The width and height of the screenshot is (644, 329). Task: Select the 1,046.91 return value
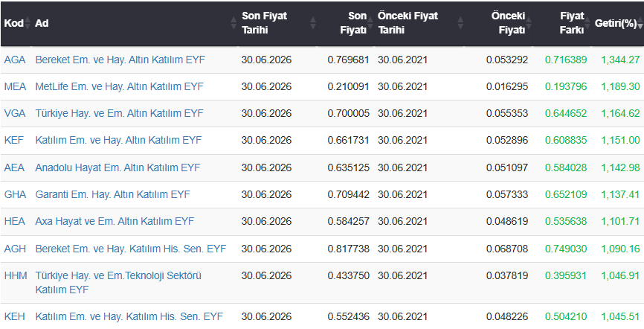pyautogui.click(x=620, y=275)
